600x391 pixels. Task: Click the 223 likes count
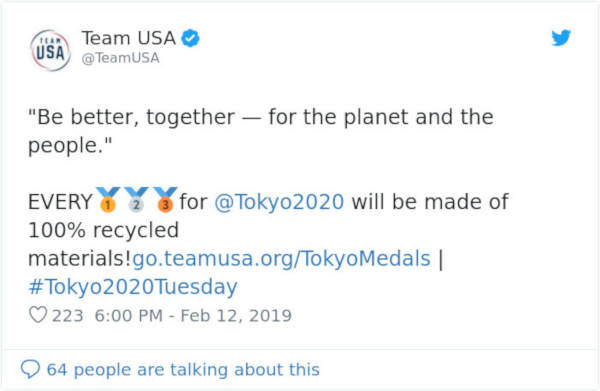coord(67,316)
